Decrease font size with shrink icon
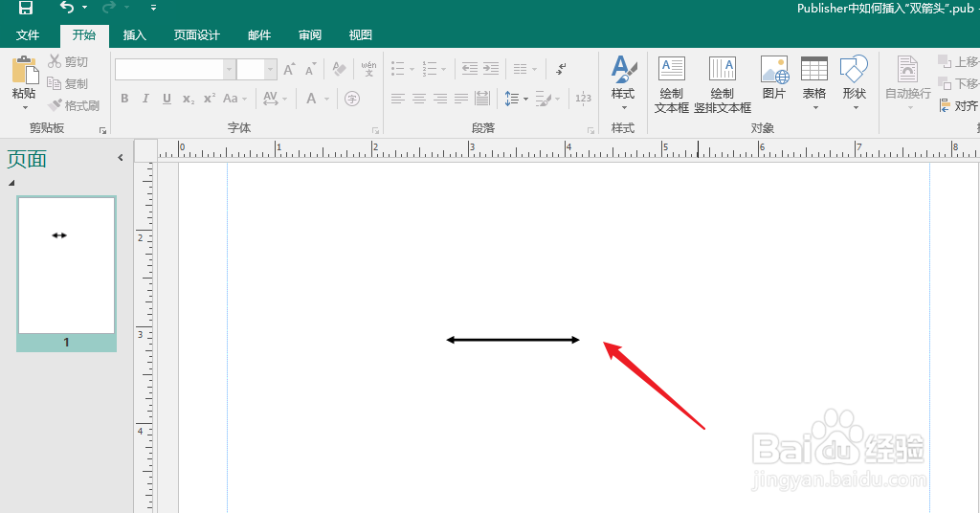 [311, 69]
